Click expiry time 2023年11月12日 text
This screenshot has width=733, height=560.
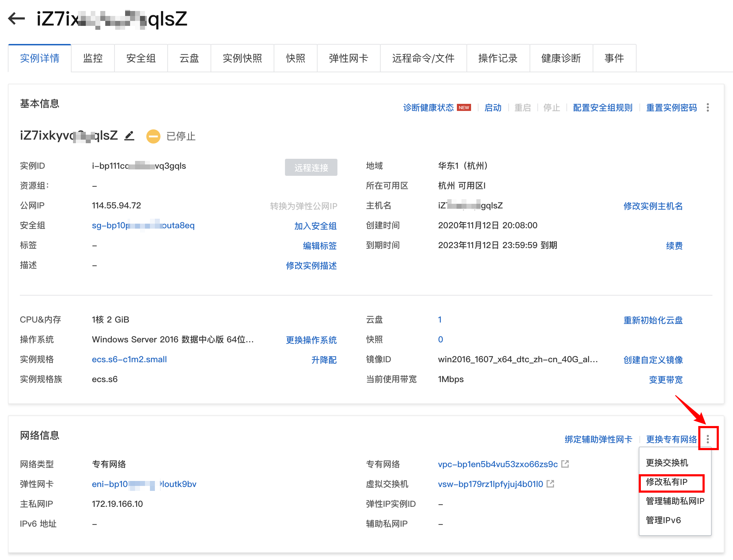pyautogui.click(x=498, y=245)
